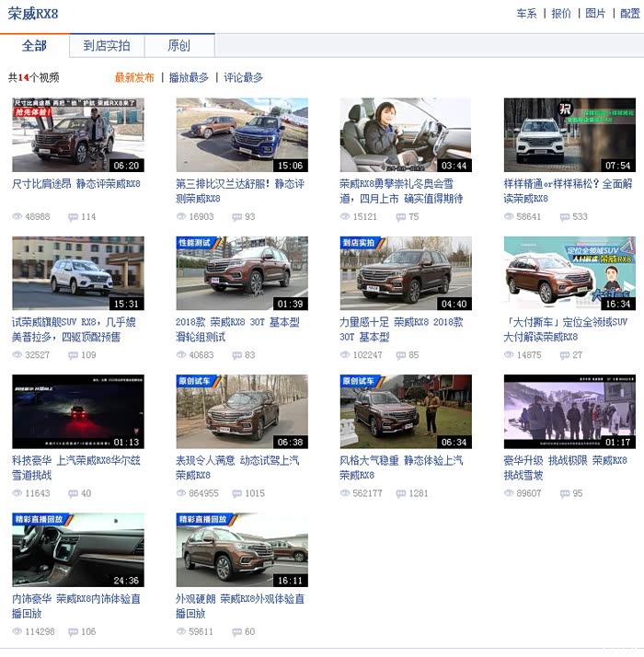
Task: Click views eye icon next to 58641
Action: coord(509,216)
